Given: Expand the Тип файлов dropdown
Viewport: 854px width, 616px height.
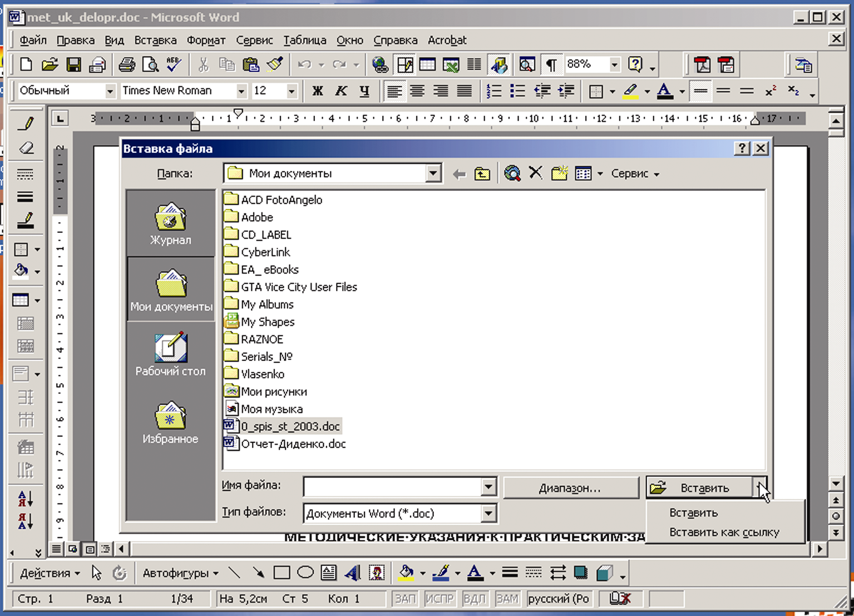Looking at the screenshot, I should click(488, 513).
